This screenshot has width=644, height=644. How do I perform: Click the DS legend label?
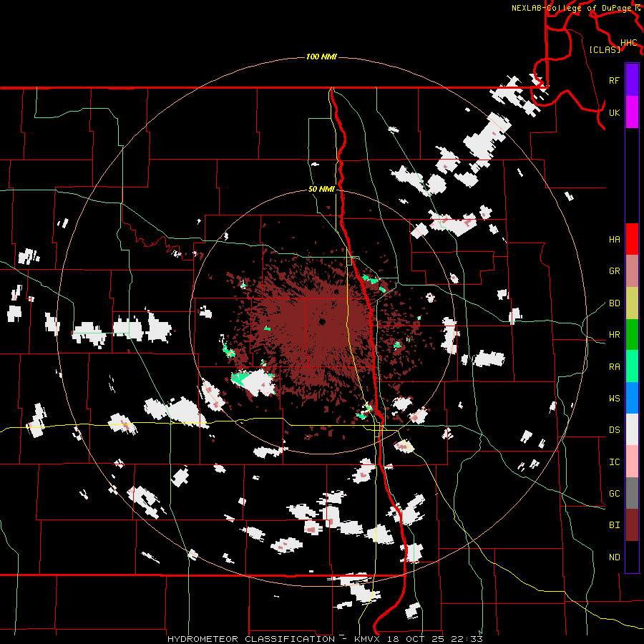click(614, 430)
